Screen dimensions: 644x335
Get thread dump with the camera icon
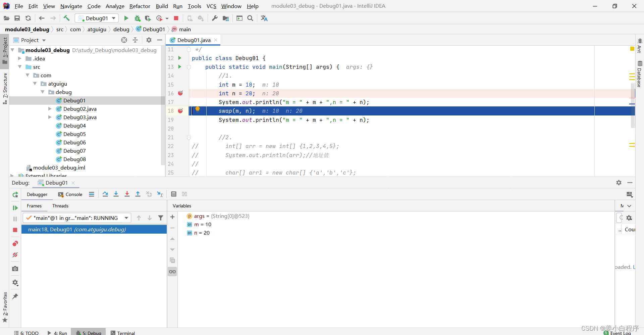point(15,269)
